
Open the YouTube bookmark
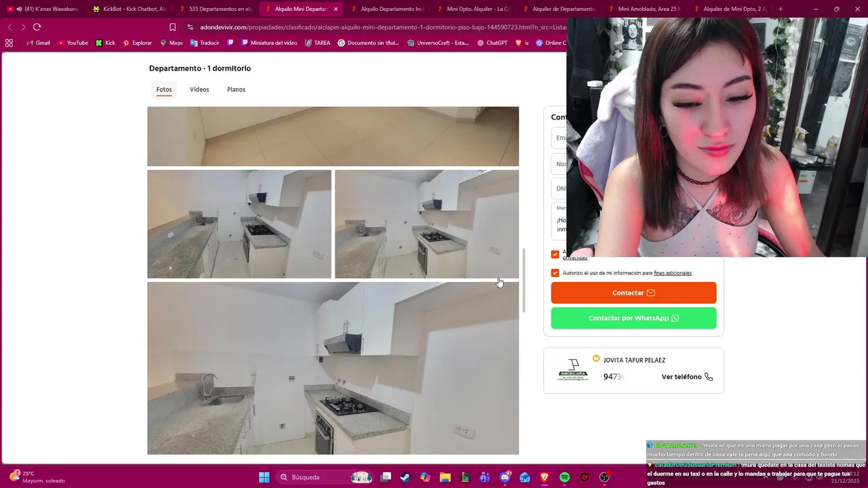tap(73, 43)
